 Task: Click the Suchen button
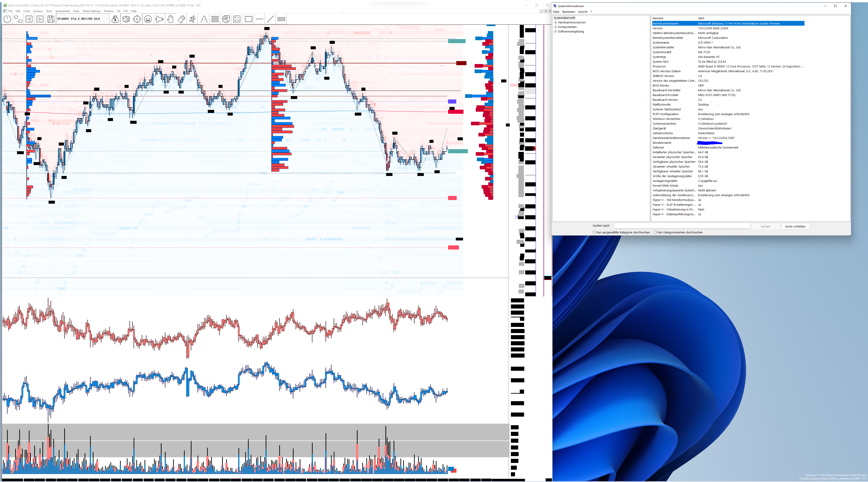[765, 226]
